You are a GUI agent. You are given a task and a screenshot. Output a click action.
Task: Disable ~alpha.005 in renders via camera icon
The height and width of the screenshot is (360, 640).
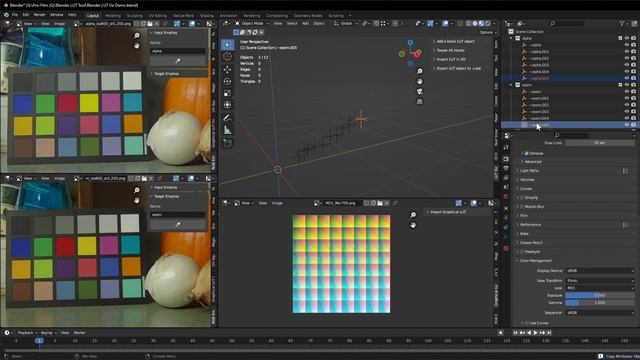point(634,78)
